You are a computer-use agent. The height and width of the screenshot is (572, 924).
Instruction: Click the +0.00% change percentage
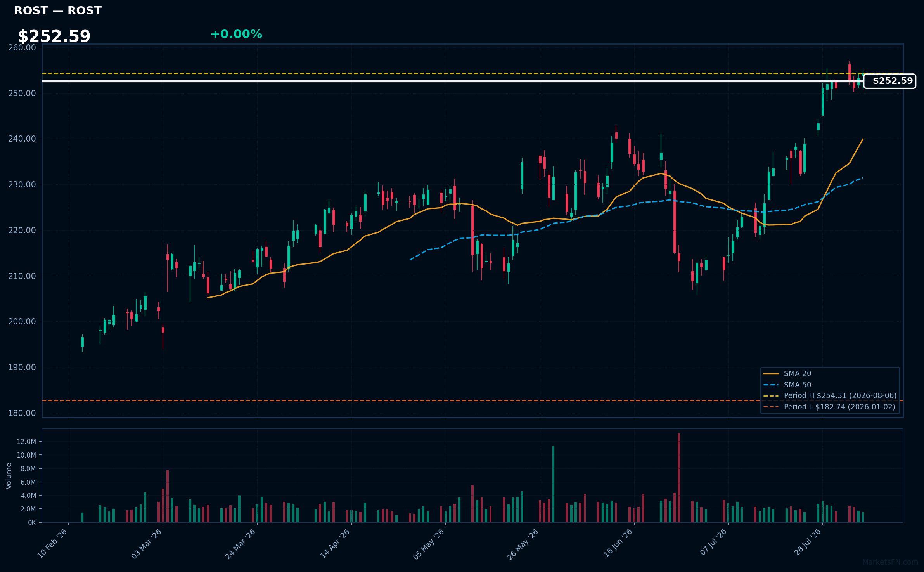click(x=236, y=34)
